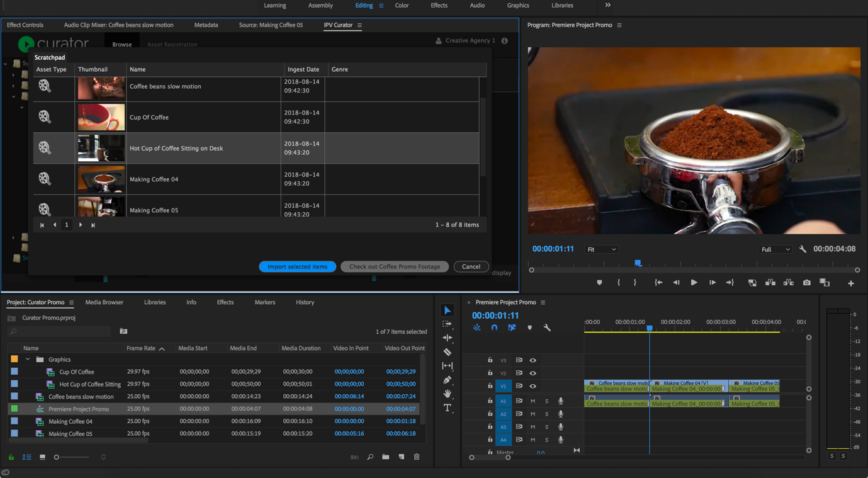Select the Selection tool arrow

(447, 310)
